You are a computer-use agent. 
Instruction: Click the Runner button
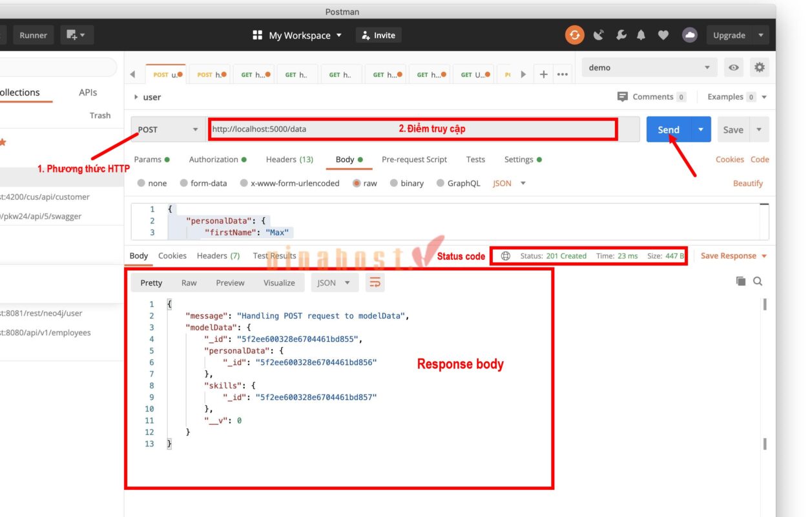point(33,35)
